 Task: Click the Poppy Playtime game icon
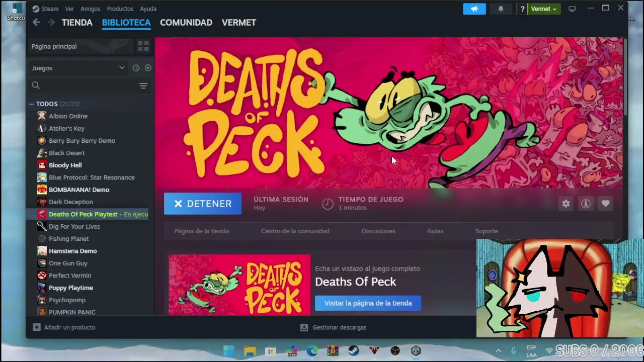coord(42,288)
